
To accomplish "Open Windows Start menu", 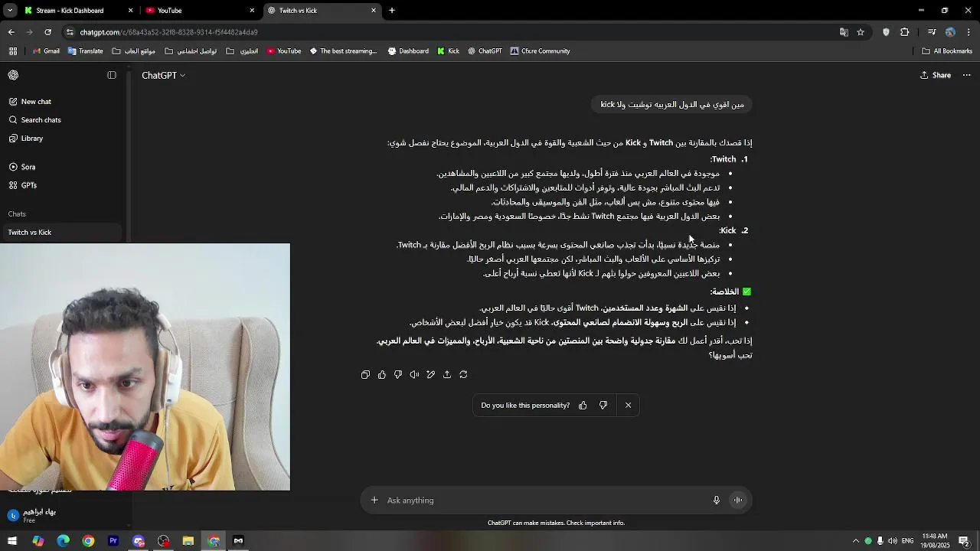I will [x=12, y=541].
